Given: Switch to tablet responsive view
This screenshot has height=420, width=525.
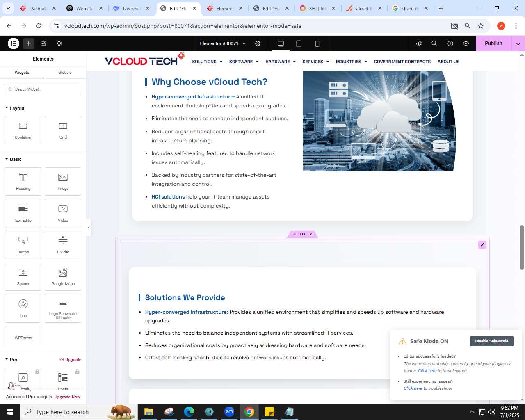Looking at the screenshot, I should (299, 43).
